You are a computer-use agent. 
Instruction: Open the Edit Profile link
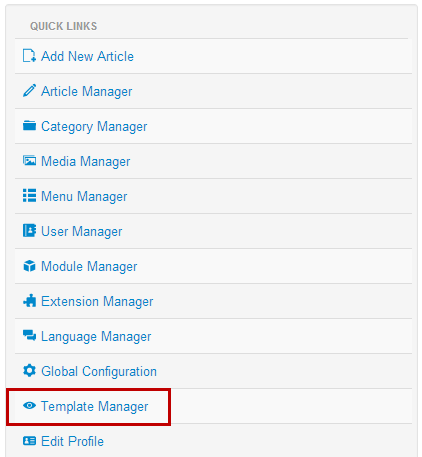click(x=72, y=441)
